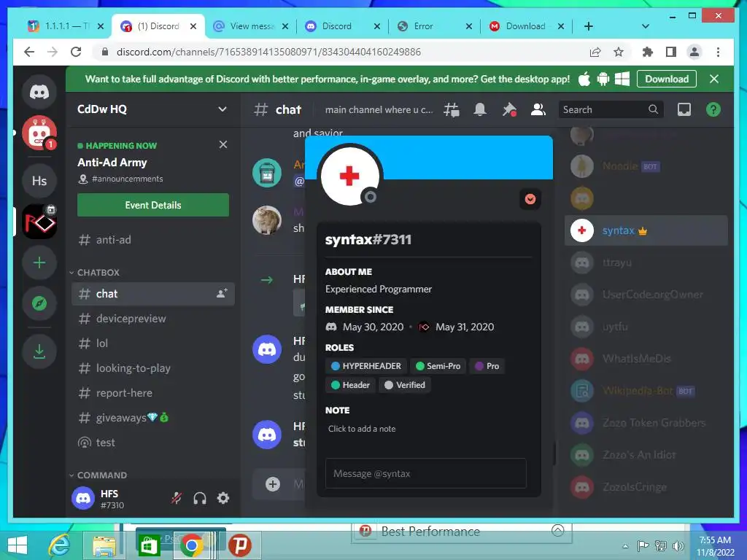
Task: Open the report-here channel
Action: 152,393
